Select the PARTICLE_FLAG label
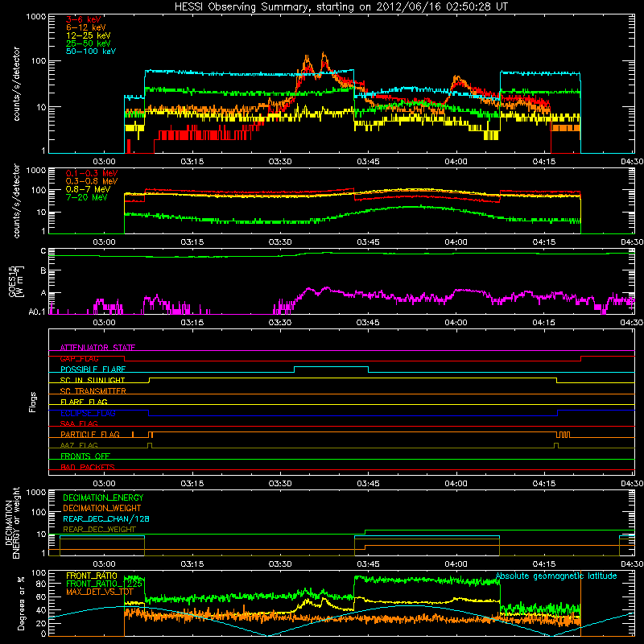Viewport: 644px width, 644px height. 90,435
